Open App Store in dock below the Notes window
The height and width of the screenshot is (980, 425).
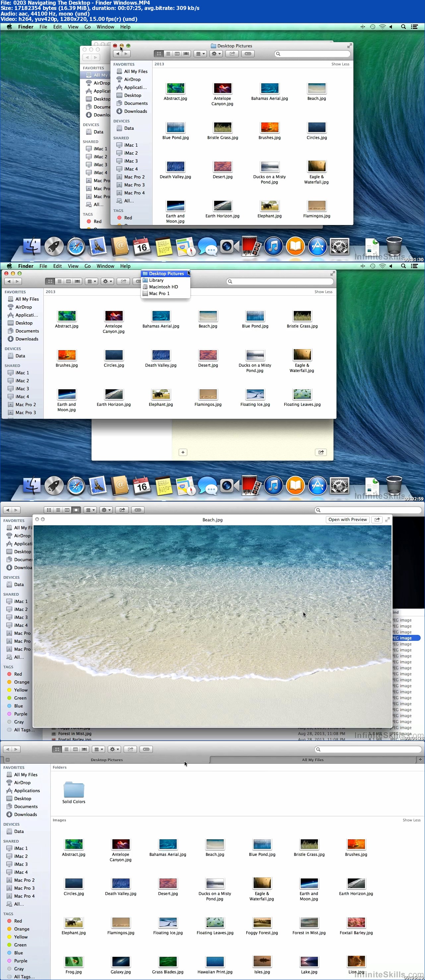[x=317, y=486]
